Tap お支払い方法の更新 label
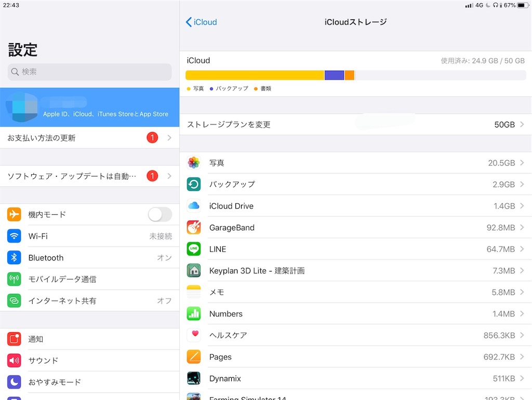Viewport: 532px width, 400px height. (x=42, y=138)
